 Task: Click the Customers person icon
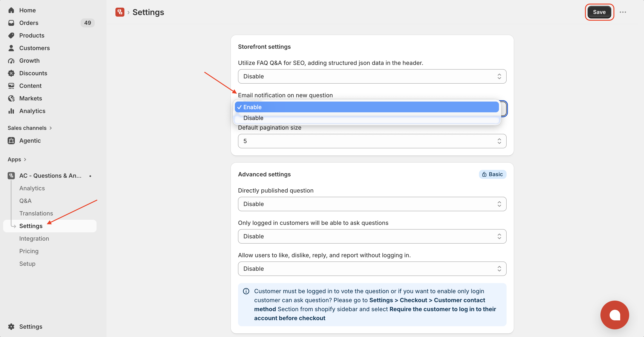click(11, 48)
